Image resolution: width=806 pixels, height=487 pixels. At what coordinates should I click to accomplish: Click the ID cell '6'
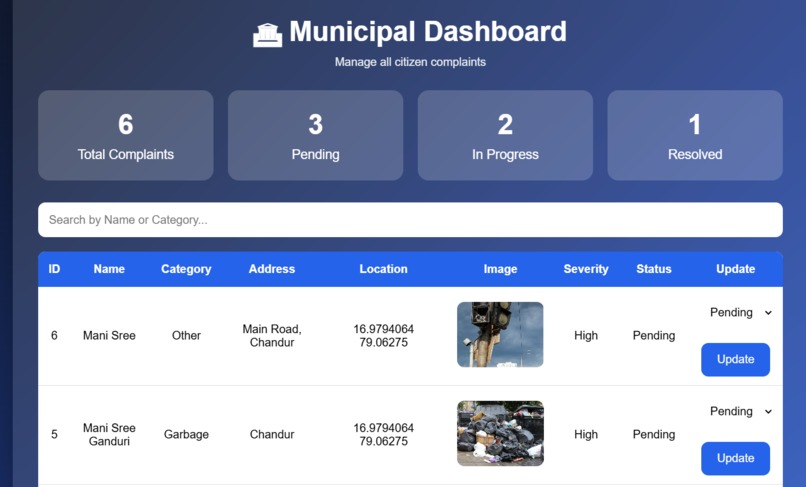pos(54,335)
